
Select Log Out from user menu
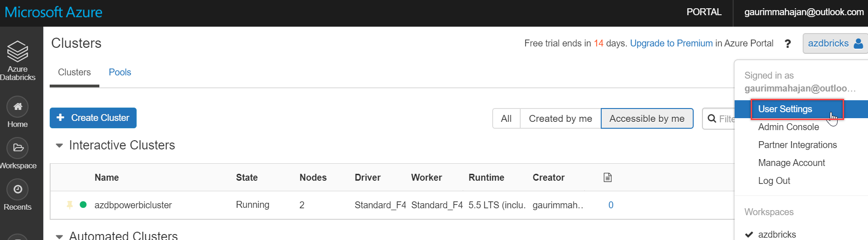pyautogui.click(x=774, y=181)
